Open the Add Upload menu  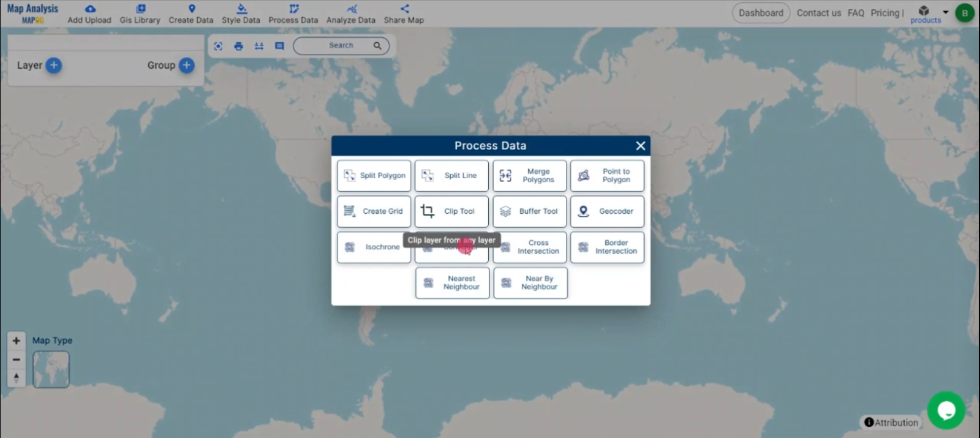coord(89,14)
